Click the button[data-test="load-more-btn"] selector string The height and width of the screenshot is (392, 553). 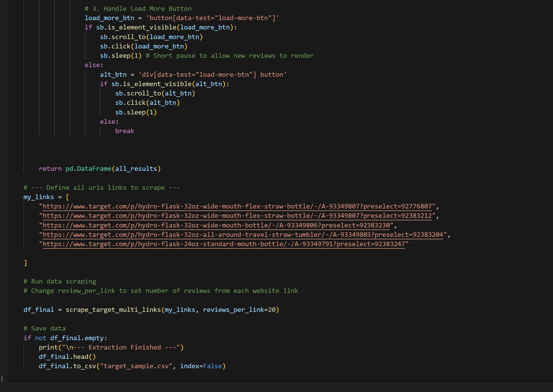click(212, 18)
